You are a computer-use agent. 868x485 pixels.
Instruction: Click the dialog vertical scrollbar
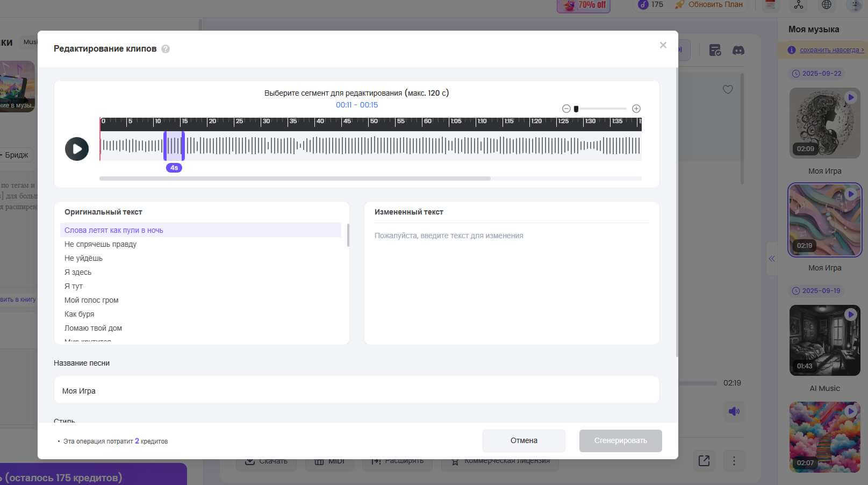[677, 212]
